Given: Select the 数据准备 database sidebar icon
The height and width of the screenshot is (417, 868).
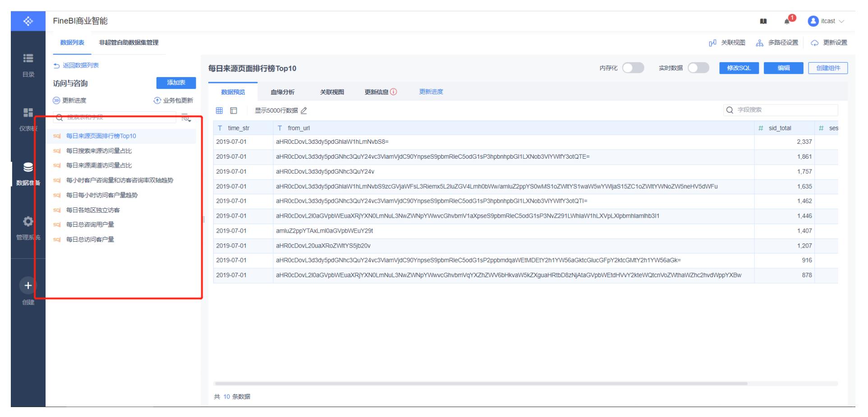Looking at the screenshot, I should [28, 168].
